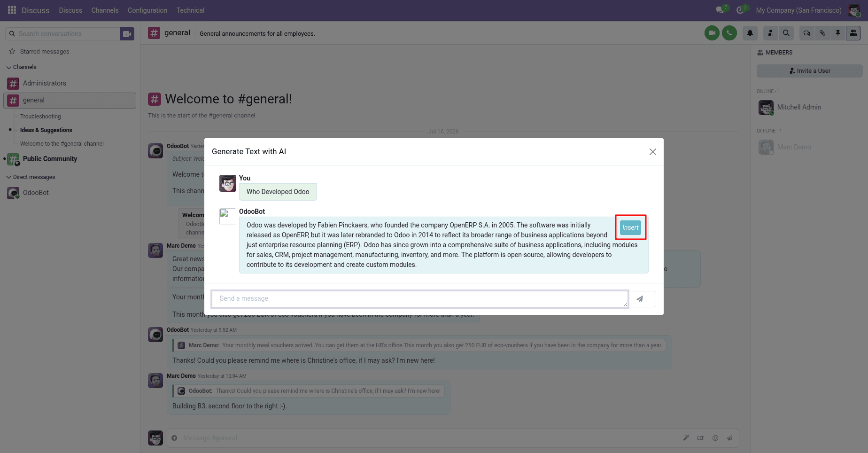The height and width of the screenshot is (453, 868).
Task: Click Invite a User button
Action: pyautogui.click(x=810, y=71)
